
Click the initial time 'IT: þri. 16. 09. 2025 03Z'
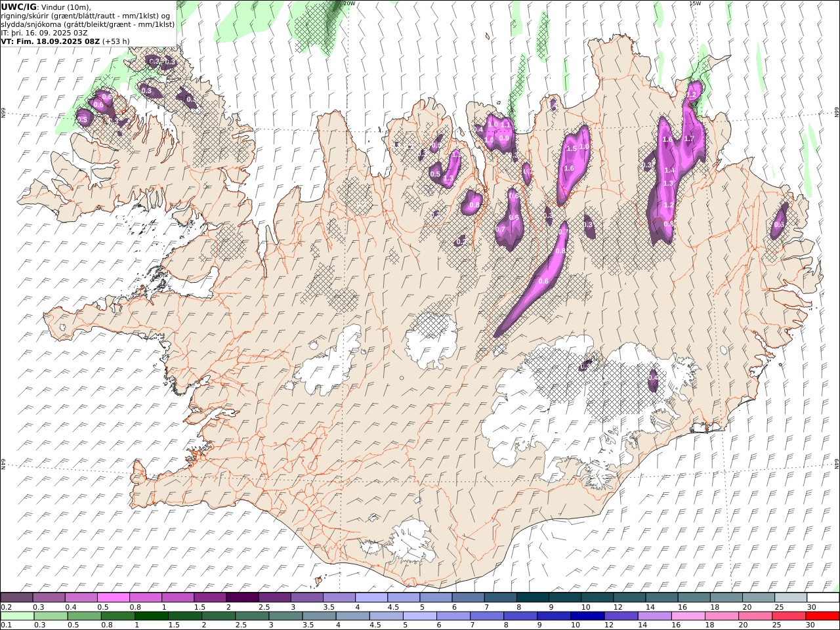pyautogui.click(x=44, y=33)
